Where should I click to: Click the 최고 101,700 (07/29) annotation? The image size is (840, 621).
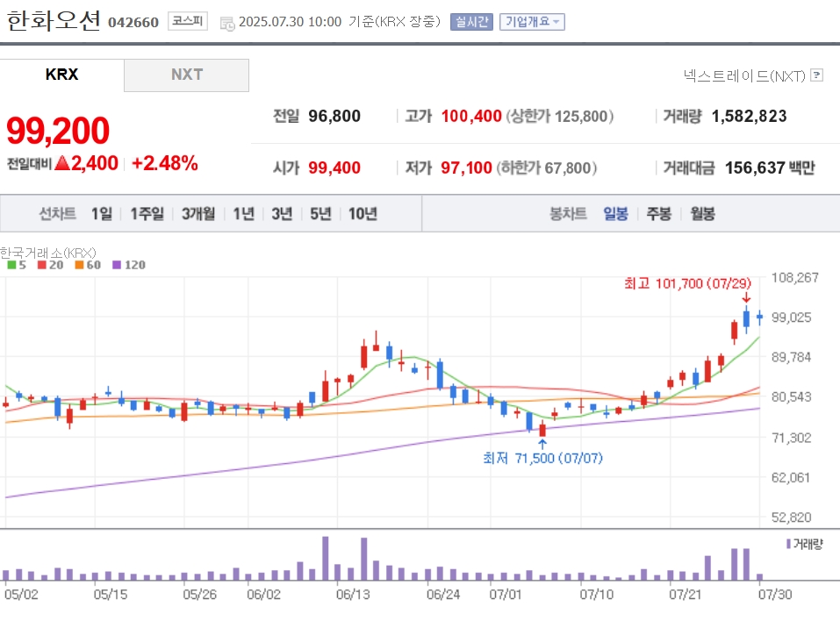(687, 283)
